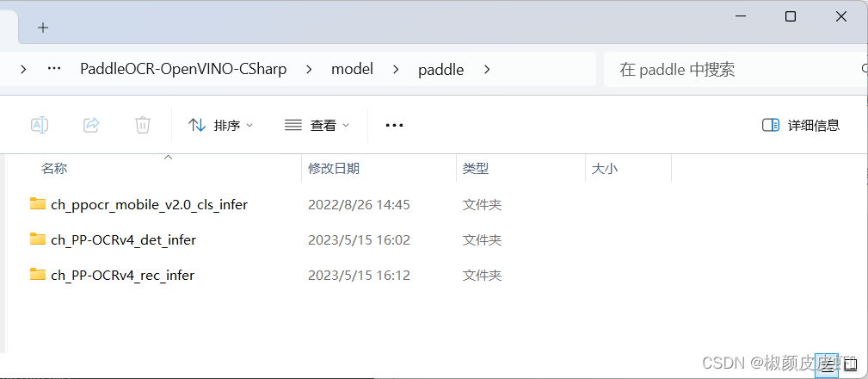Click date 2023/5/15 16:02
868x379 pixels.
pyautogui.click(x=359, y=240)
